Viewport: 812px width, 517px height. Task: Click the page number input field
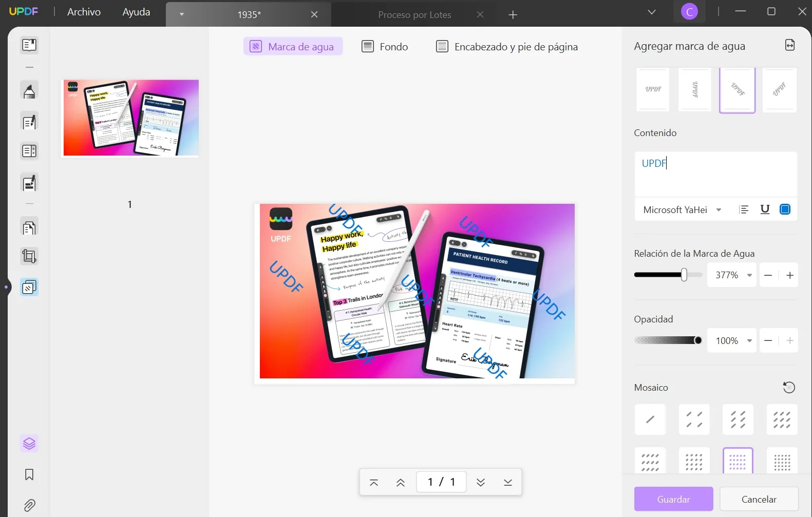441,482
